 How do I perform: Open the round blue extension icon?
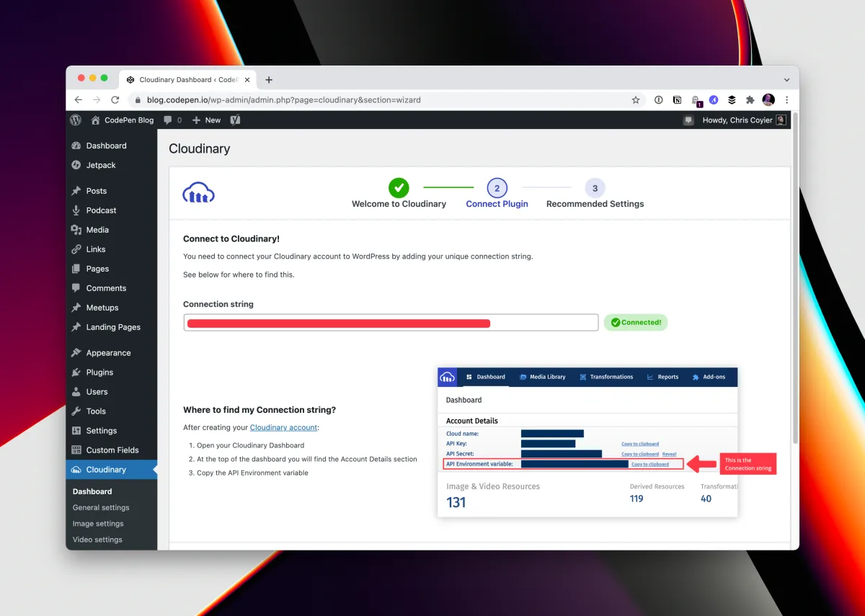coord(714,100)
